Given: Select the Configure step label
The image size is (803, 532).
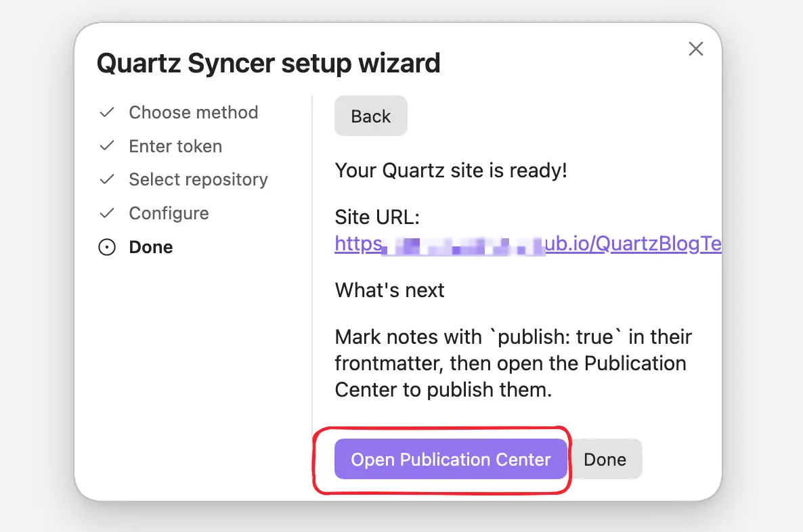Looking at the screenshot, I should [x=169, y=213].
